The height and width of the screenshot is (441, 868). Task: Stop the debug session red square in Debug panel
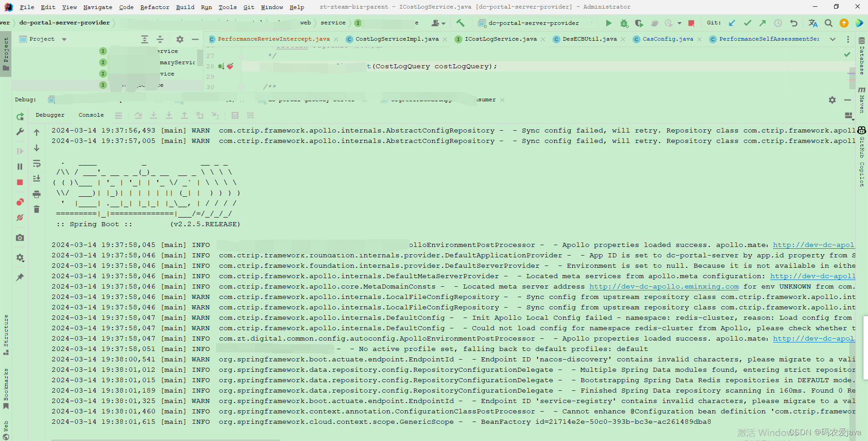pyautogui.click(x=20, y=182)
